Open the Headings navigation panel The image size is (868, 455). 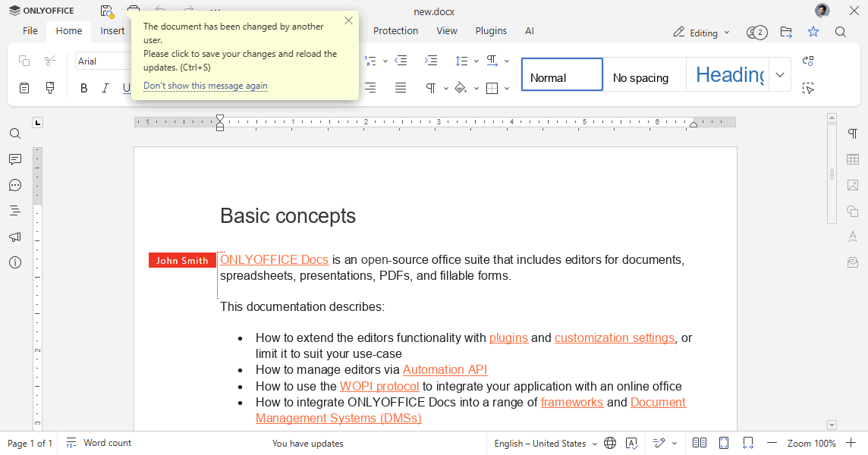click(15, 211)
